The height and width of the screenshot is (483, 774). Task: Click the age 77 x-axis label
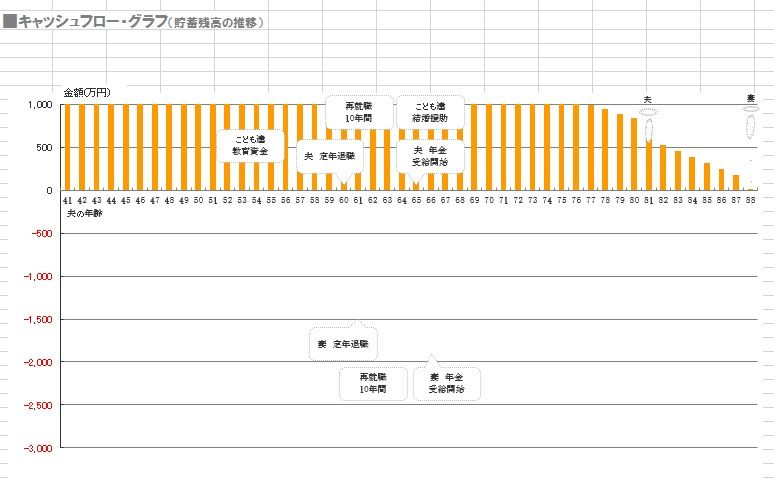coord(590,201)
